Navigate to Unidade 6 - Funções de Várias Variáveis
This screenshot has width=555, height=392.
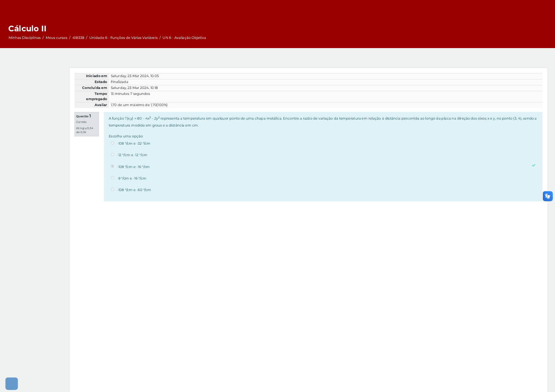[x=123, y=38]
